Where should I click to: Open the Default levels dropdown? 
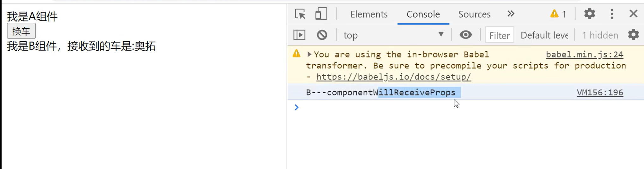click(x=544, y=35)
